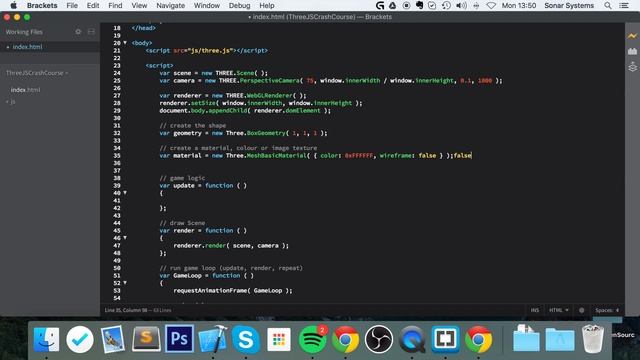Open Spotify from the dock
Image resolution: width=640 pixels, height=360 pixels.
pyautogui.click(x=313, y=339)
